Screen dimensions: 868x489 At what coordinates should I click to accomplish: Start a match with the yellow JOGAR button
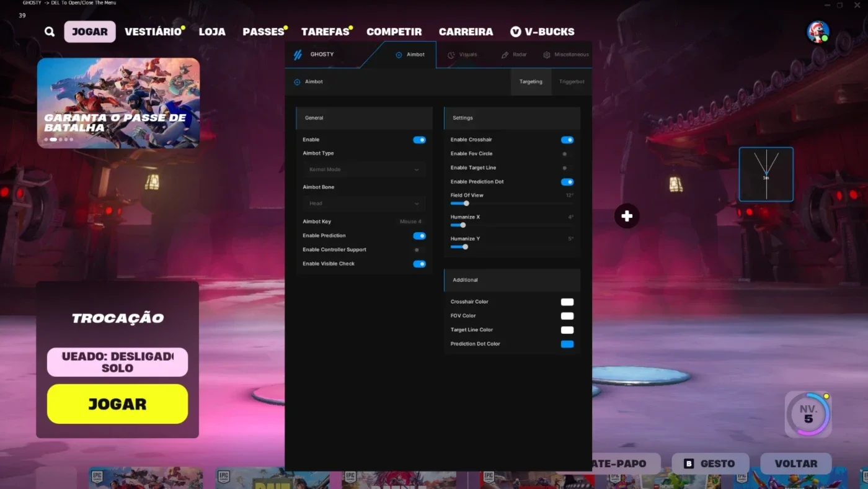coord(117,404)
